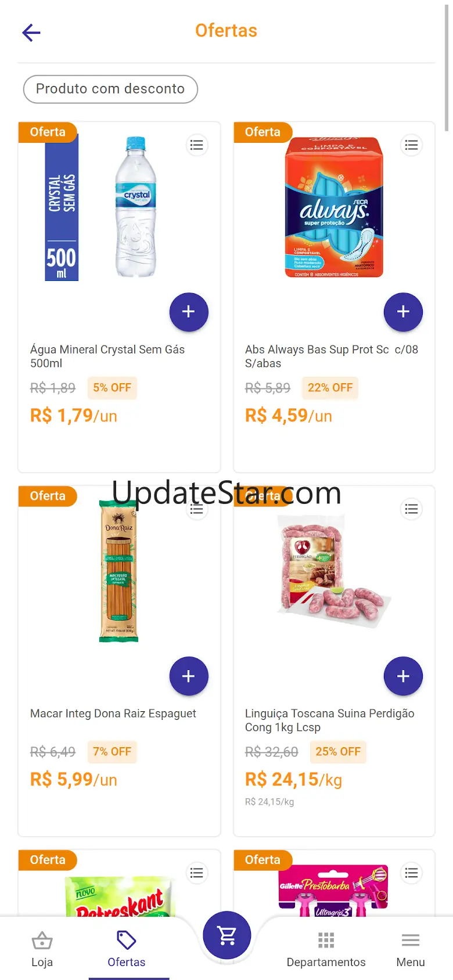
Task: Open the floating shopping cart button
Action: click(227, 935)
